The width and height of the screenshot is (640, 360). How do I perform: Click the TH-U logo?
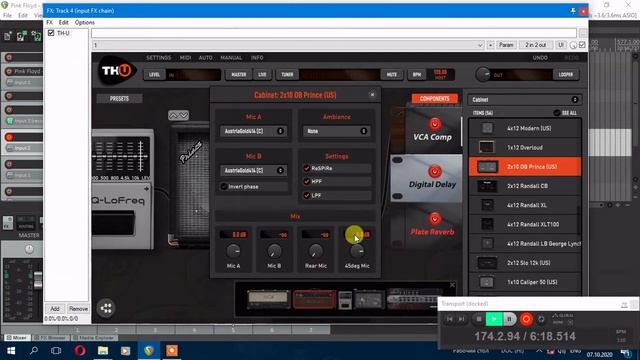[x=117, y=70]
